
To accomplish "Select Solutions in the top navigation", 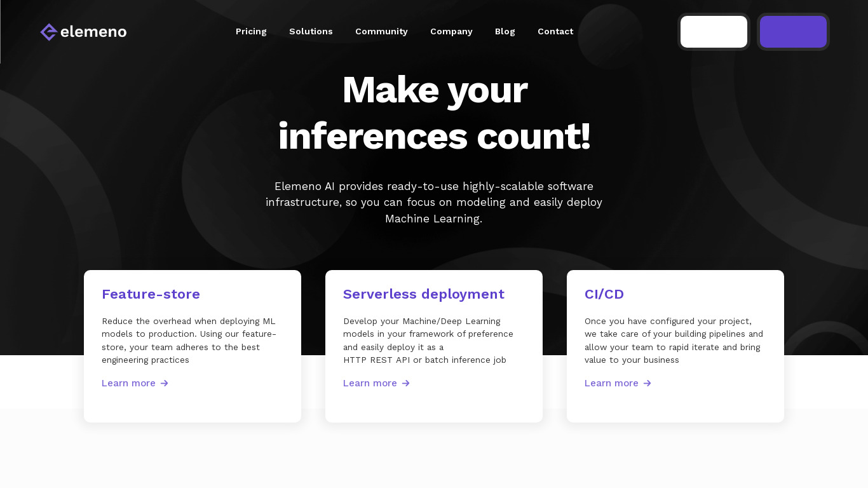I will pyautogui.click(x=311, y=32).
